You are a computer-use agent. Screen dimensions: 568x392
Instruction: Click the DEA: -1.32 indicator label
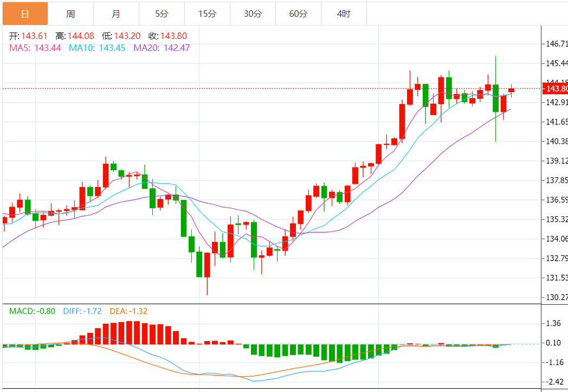click(128, 311)
